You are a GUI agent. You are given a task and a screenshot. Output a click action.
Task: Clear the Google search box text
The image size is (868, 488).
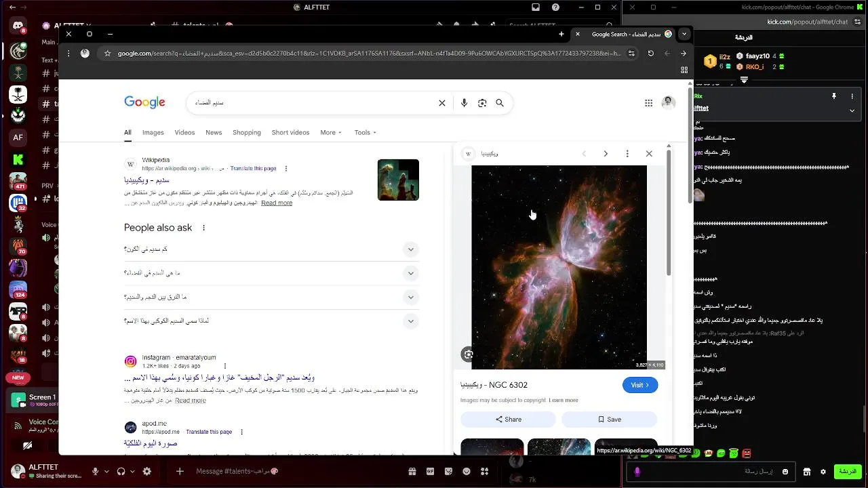pyautogui.click(x=442, y=103)
